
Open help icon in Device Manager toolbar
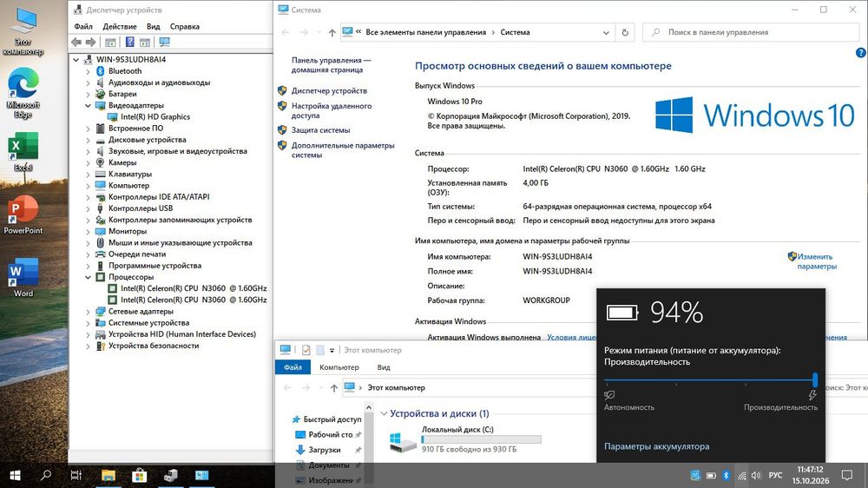(x=129, y=42)
